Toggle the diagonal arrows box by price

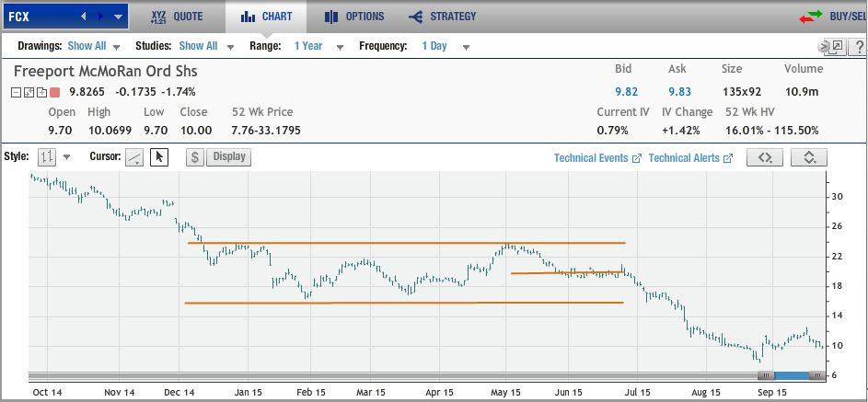[x=29, y=92]
